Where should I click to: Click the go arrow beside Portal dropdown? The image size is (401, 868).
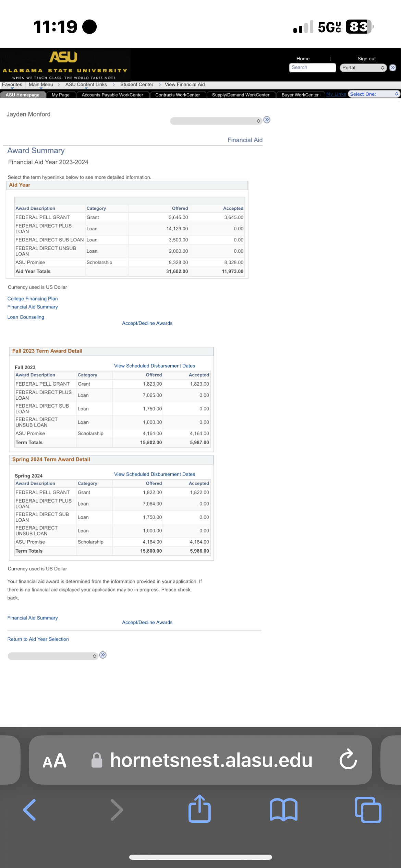coord(393,68)
